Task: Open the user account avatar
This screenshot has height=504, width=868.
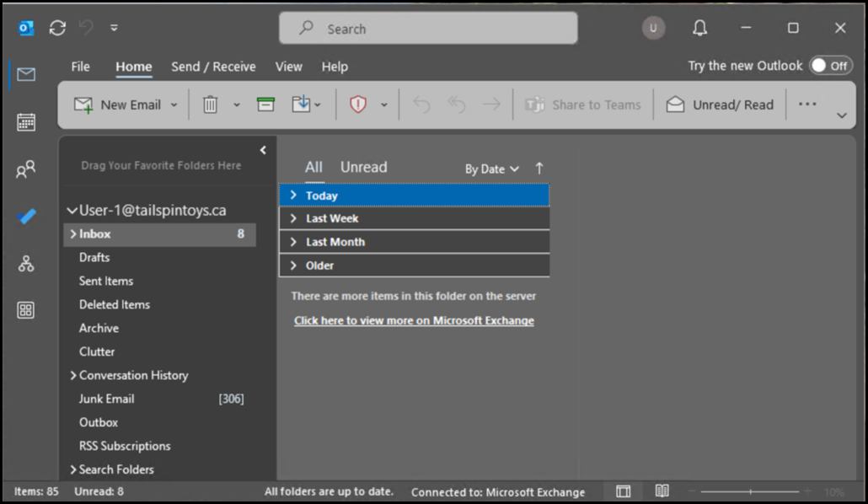Action: (653, 28)
